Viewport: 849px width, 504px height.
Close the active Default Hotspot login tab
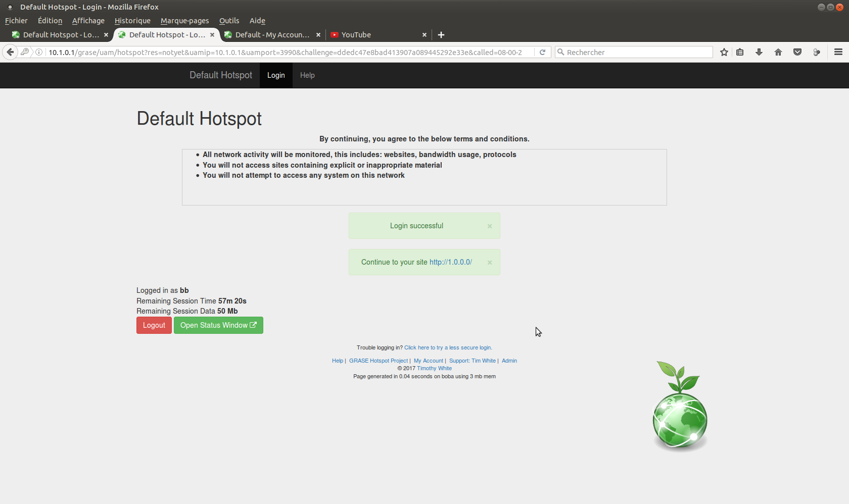(x=212, y=35)
